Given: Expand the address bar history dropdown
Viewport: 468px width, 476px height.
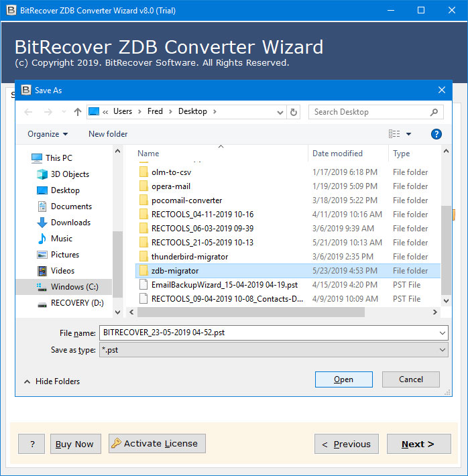Looking at the screenshot, I should (280, 113).
